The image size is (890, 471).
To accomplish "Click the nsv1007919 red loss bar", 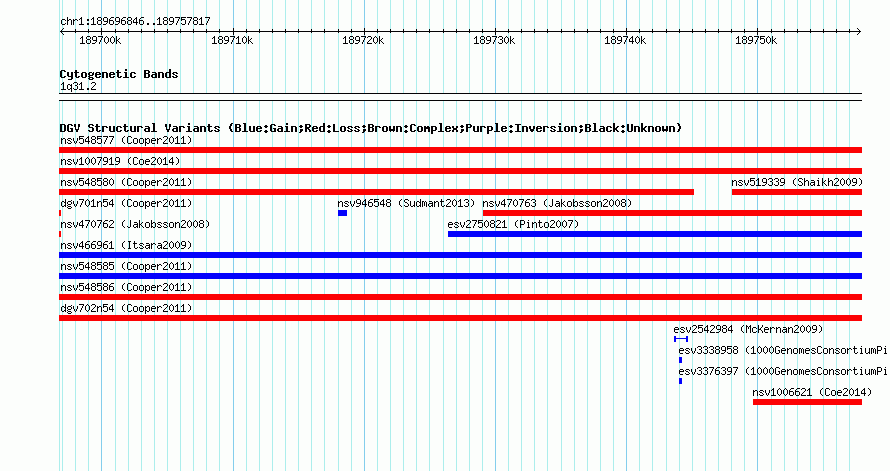I will pyautogui.click(x=460, y=171).
